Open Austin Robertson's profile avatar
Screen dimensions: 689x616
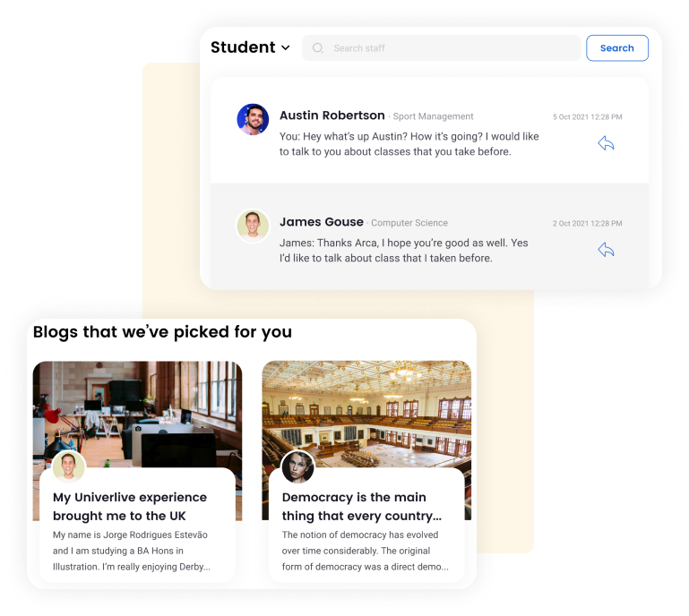click(253, 119)
